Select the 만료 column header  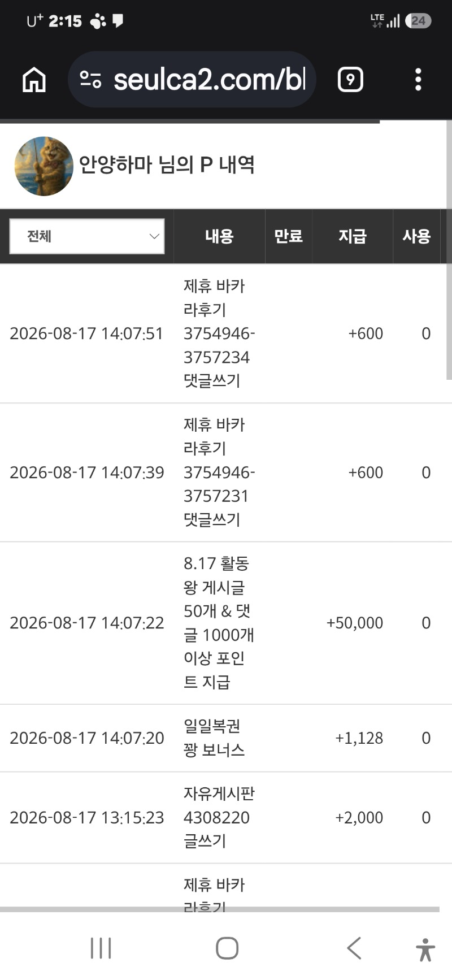click(x=289, y=236)
